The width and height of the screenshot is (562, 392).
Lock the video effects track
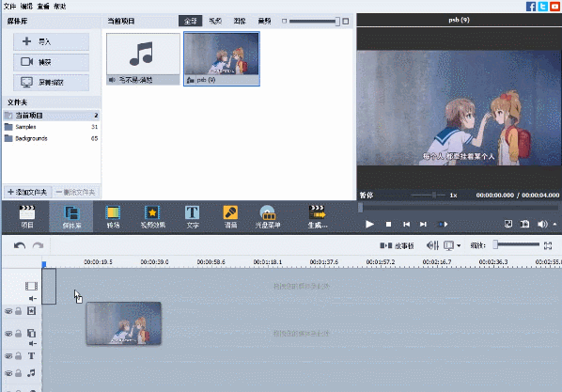coord(18,311)
